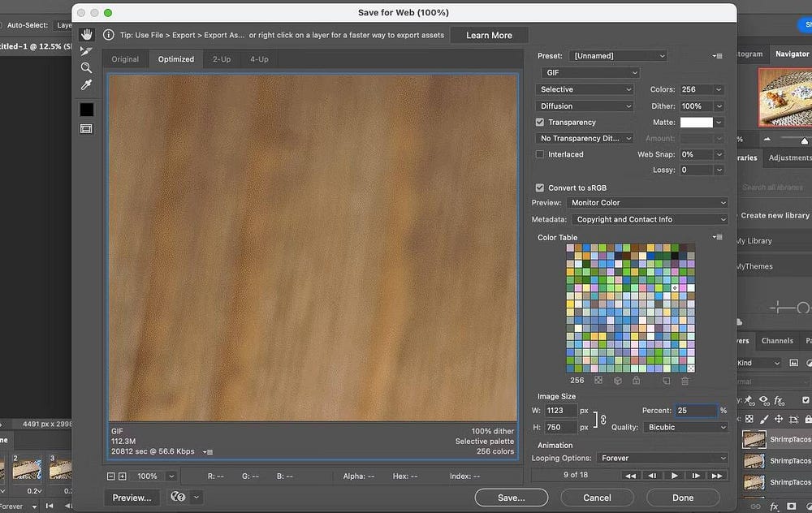Viewport: 812px width, 513px height.
Task: Click the Save... button
Action: point(512,498)
